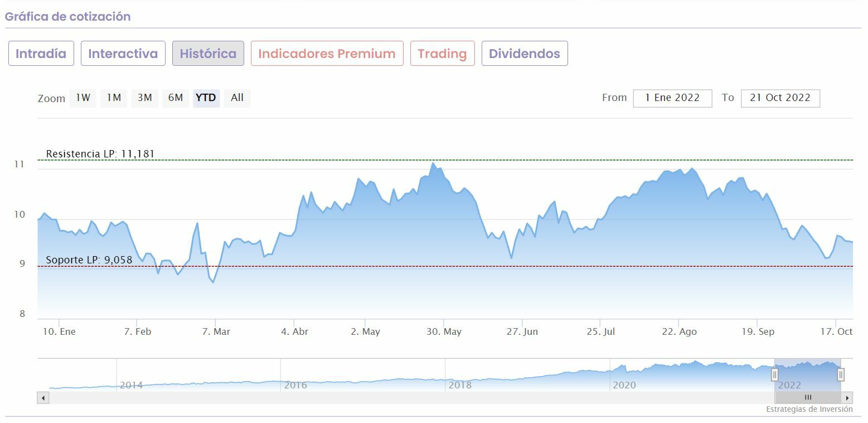Click the navigator scrollbar left arrow
The width and height of the screenshot is (868, 423).
(x=43, y=398)
